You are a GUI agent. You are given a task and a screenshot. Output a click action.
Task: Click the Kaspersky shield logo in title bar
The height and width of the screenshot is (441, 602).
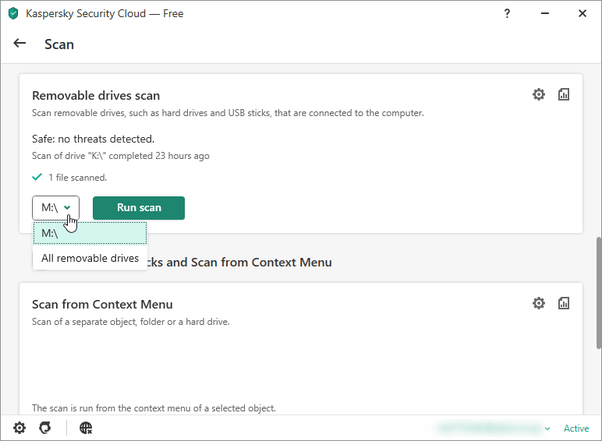(13, 13)
